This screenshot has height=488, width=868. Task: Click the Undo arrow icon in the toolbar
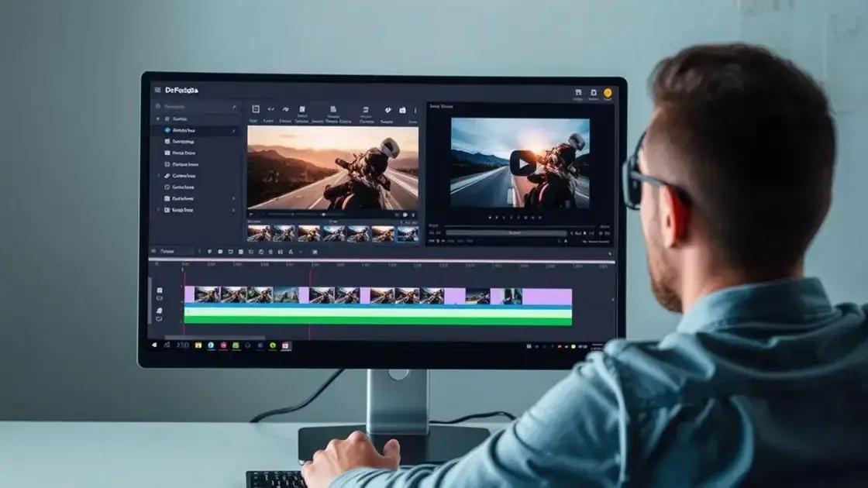(x=270, y=109)
